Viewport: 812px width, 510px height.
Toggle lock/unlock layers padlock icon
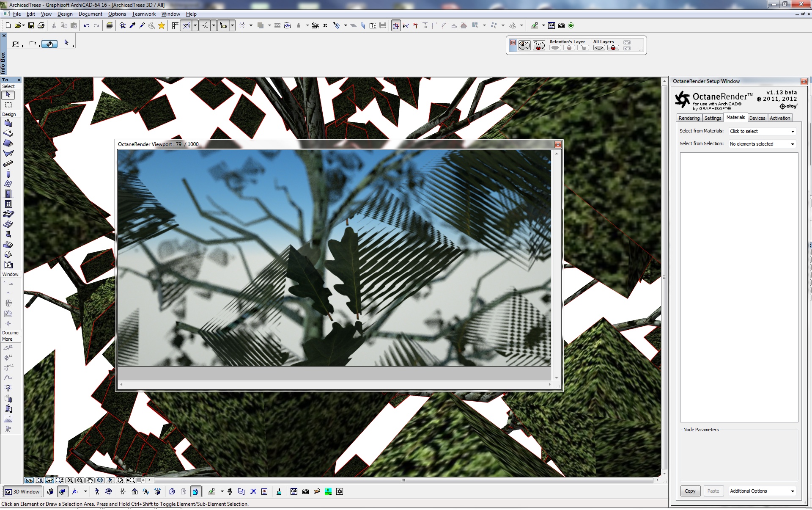[x=539, y=45]
